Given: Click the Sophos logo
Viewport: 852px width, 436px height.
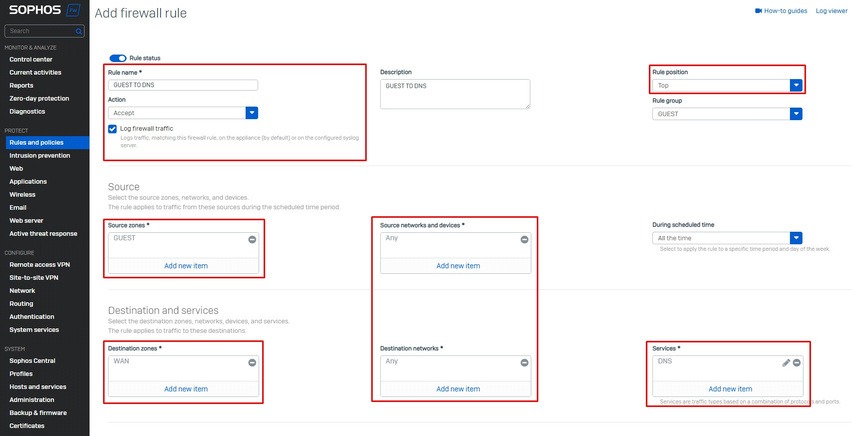Looking at the screenshot, I should point(44,10).
